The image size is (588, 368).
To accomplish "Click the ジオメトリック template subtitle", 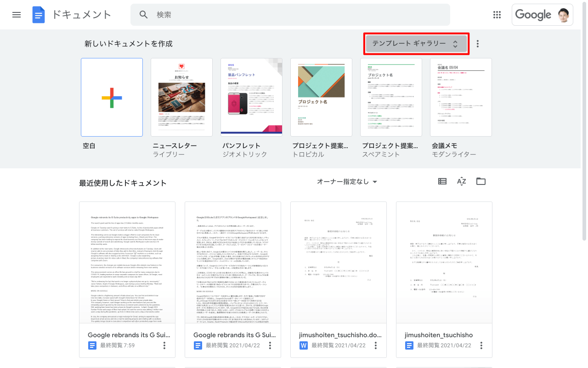I will [245, 155].
